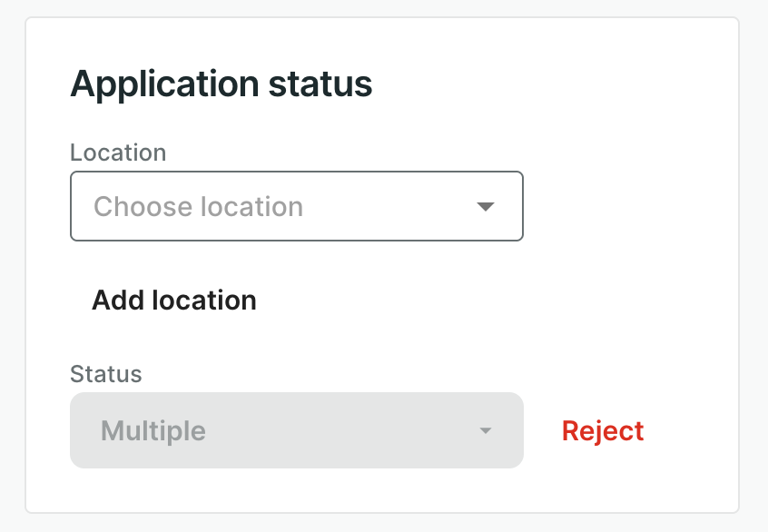Click the small grey triangle beside Multiple

click(486, 430)
